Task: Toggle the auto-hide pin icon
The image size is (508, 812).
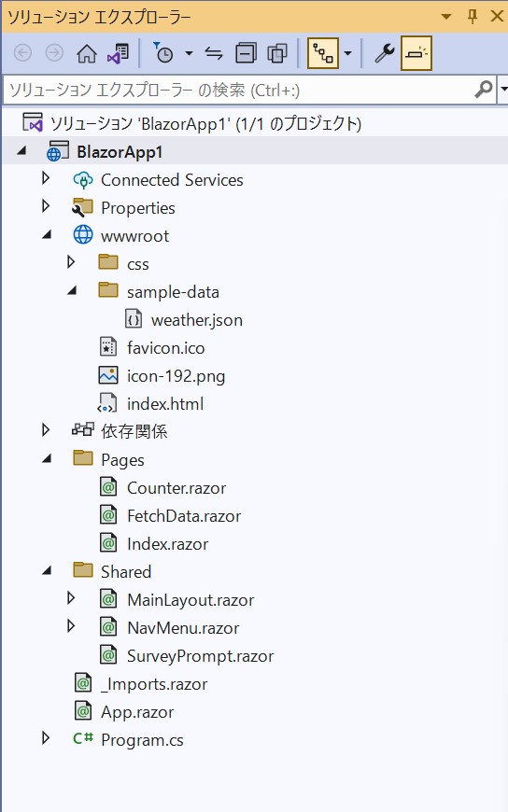Action: click(x=473, y=17)
